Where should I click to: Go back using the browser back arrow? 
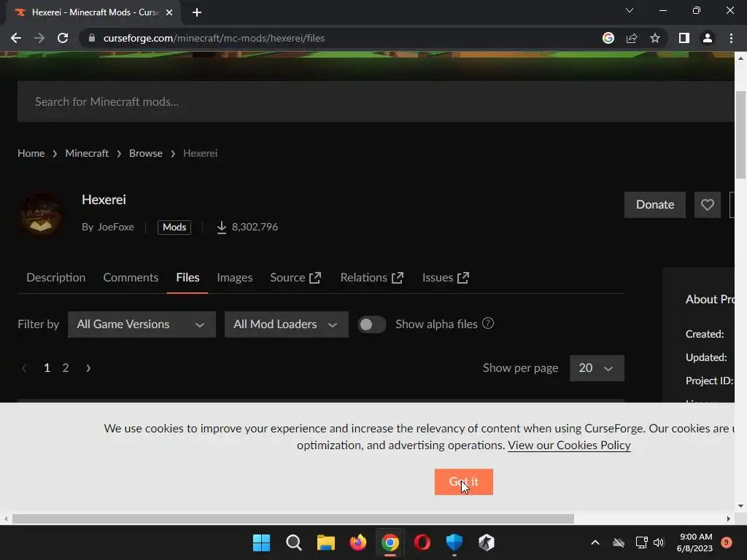[16, 38]
